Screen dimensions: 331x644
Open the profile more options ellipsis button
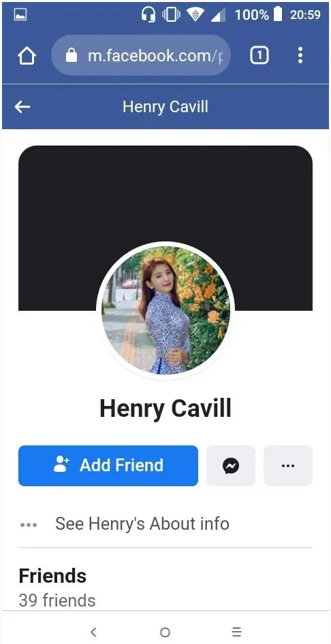[288, 466]
